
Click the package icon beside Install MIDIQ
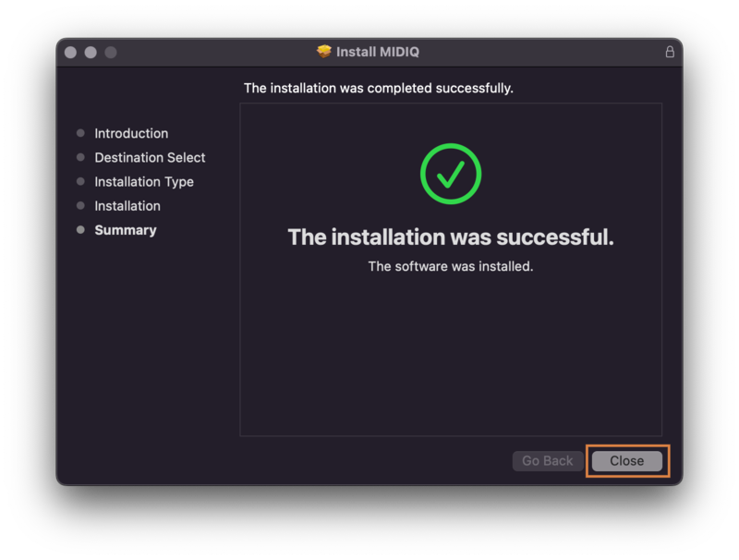[x=324, y=52]
